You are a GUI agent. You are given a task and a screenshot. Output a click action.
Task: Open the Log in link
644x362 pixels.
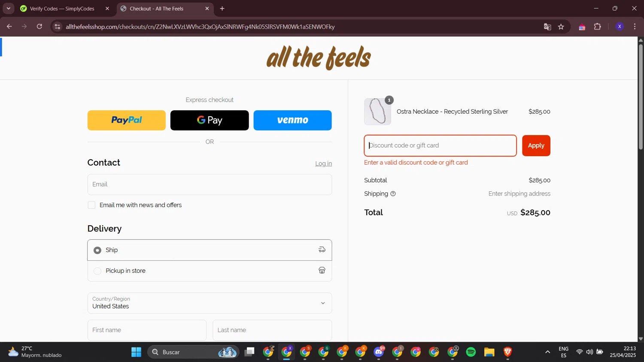pyautogui.click(x=323, y=163)
